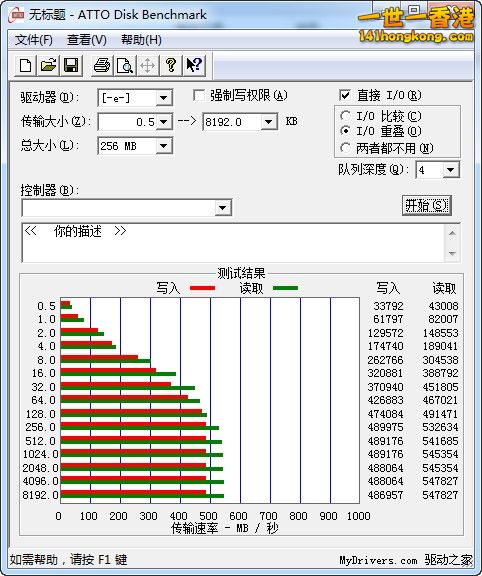The image size is (482, 576).
Task: Open the About question mark icon
Action: click(x=170, y=65)
